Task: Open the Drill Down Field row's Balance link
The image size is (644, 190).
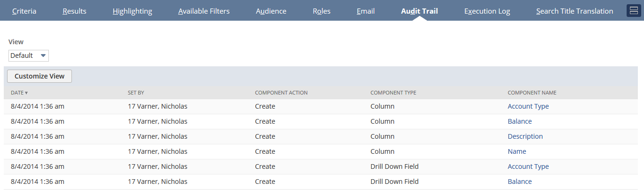Action: [520, 182]
